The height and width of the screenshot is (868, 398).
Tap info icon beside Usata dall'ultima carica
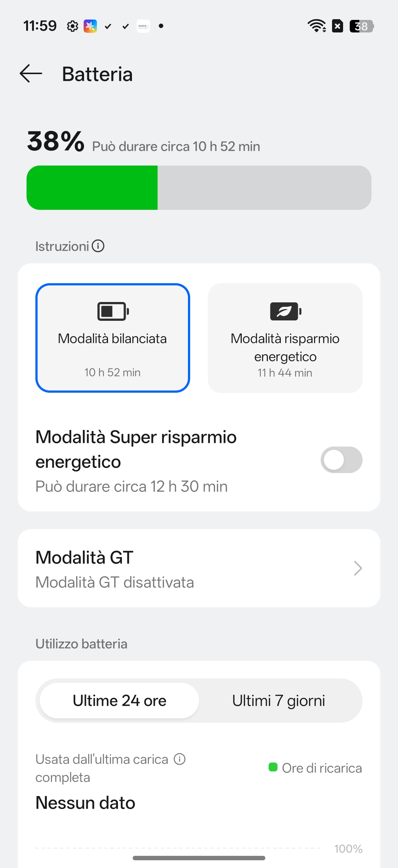click(179, 759)
